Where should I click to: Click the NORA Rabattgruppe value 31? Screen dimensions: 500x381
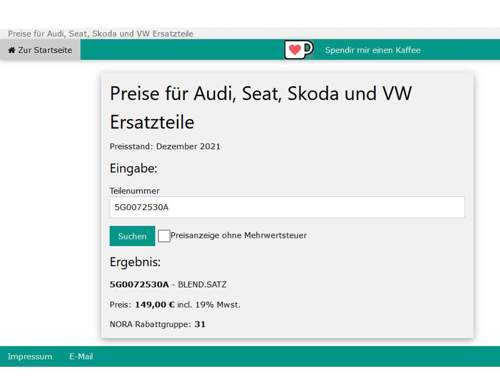pos(200,324)
